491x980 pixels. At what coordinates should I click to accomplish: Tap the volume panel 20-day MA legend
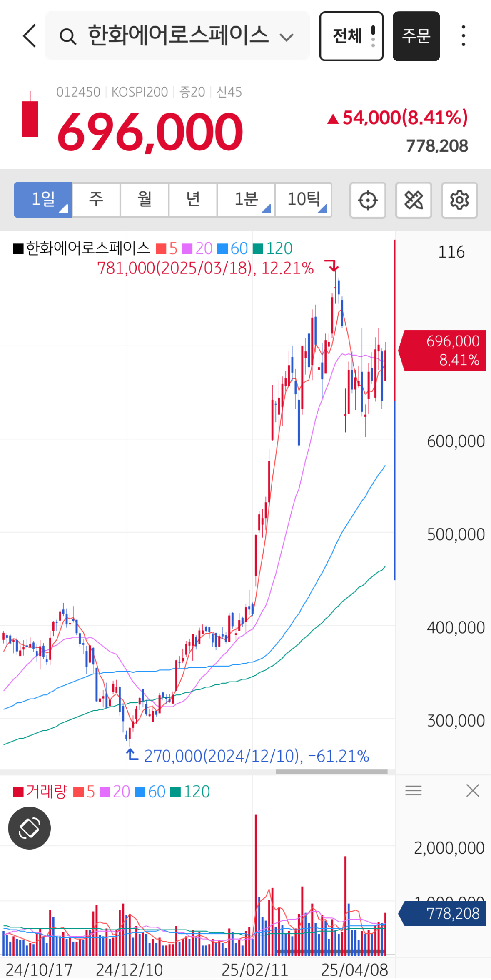(115, 792)
